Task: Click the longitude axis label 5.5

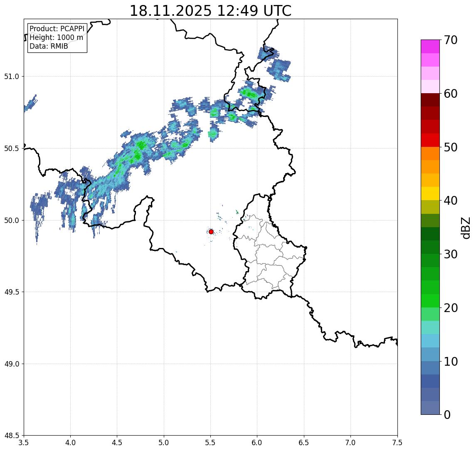Action: [x=211, y=443]
